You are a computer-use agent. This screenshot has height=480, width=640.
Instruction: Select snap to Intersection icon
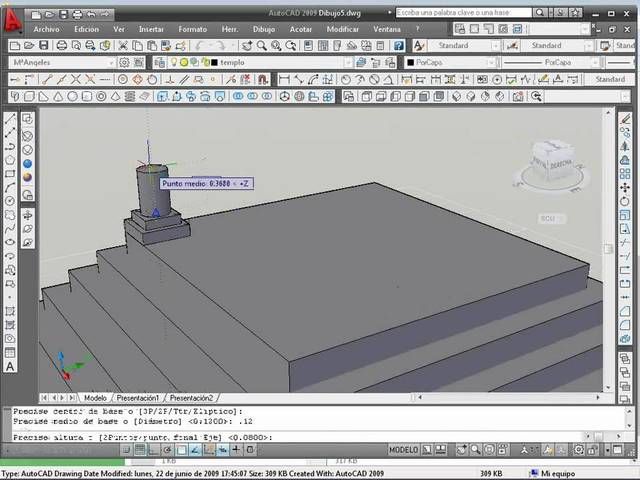point(76,79)
